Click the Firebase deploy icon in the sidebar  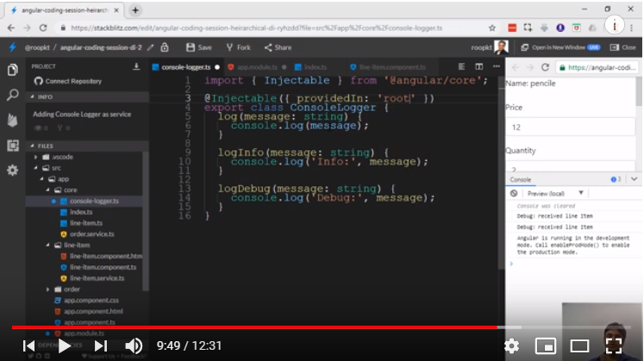pos(12,121)
